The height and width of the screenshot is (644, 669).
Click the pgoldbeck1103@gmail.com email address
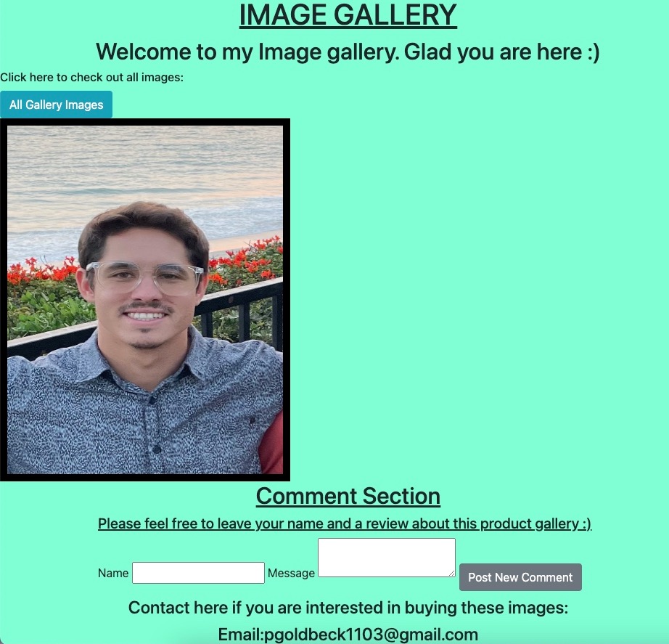[x=372, y=635]
